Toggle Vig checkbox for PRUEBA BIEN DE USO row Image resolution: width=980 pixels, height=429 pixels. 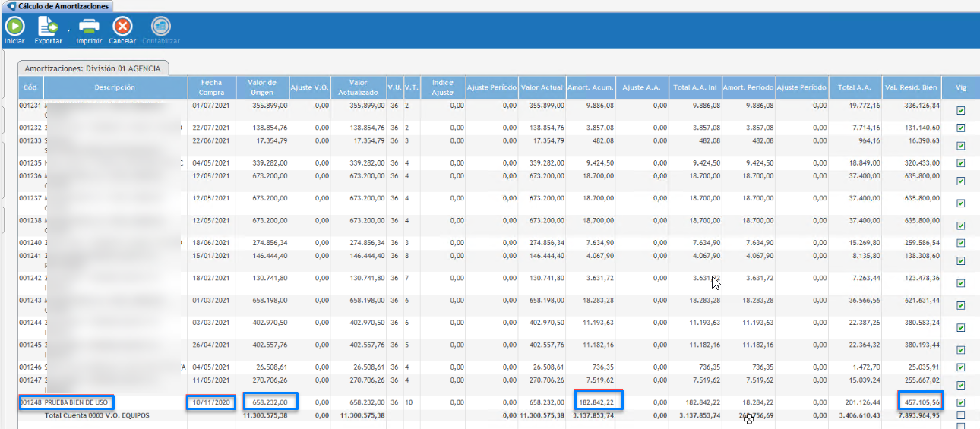(960, 402)
